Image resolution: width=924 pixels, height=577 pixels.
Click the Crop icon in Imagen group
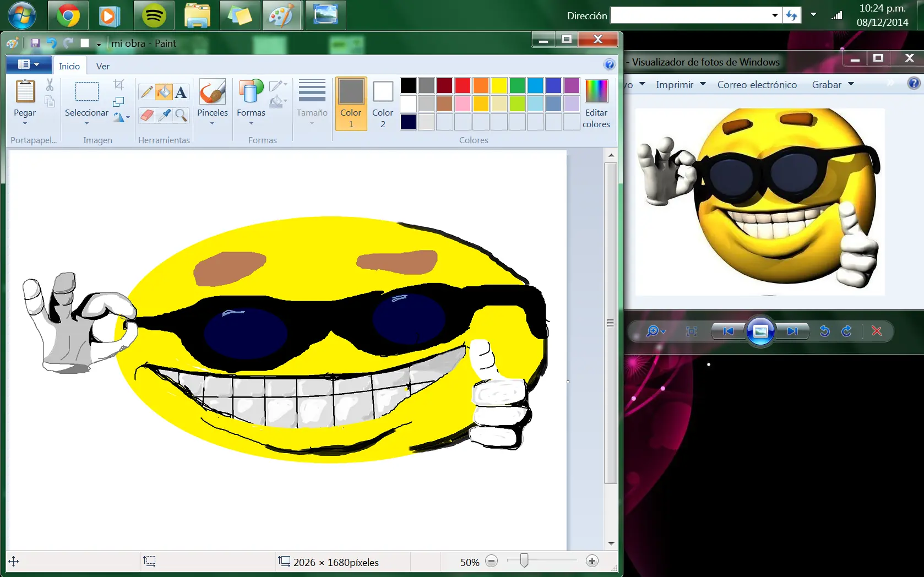click(118, 84)
